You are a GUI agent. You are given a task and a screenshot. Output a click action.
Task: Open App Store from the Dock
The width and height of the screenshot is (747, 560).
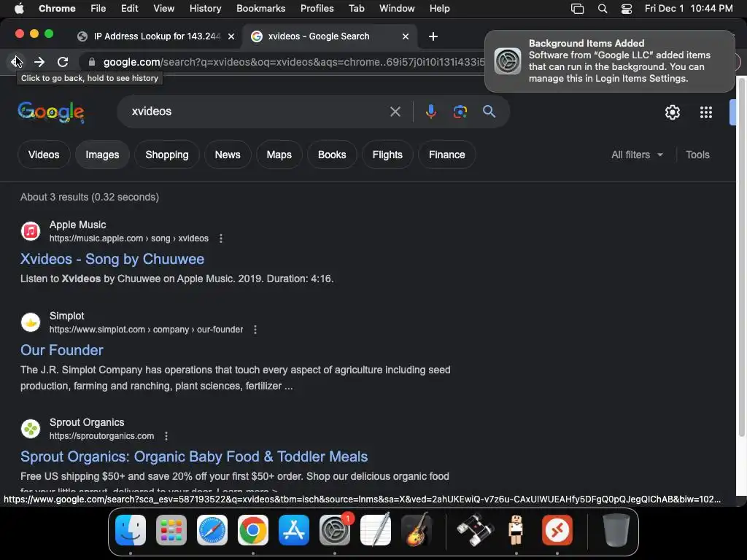[x=294, y=530]
